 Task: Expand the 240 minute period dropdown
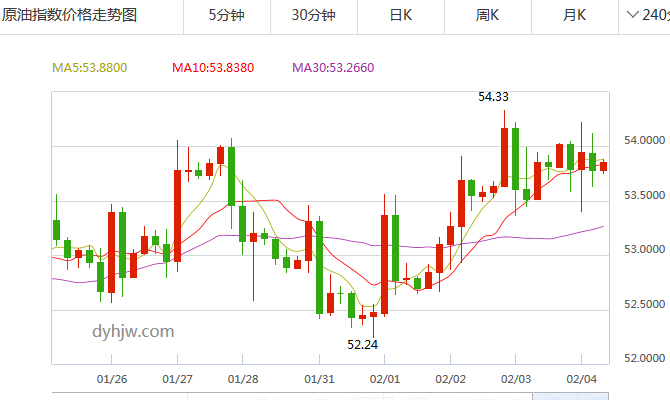647,15
